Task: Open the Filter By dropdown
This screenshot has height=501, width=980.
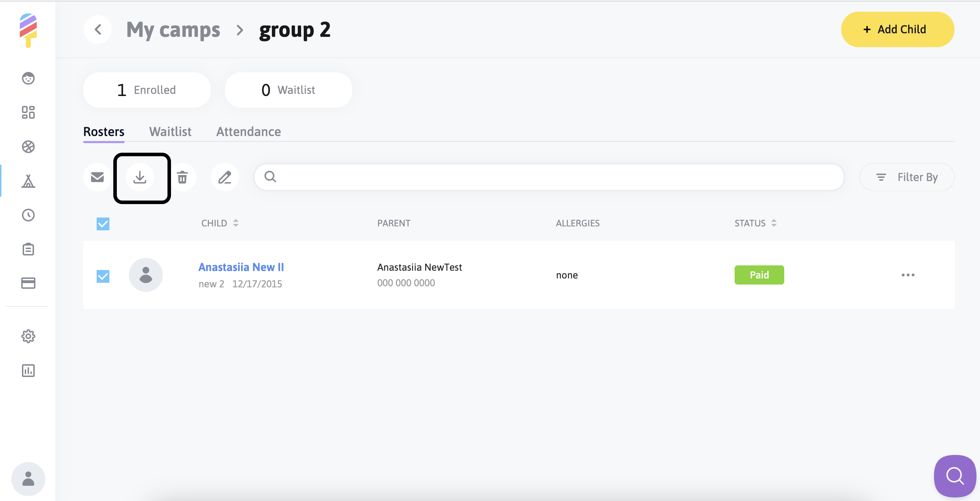Action: (907, 177)
